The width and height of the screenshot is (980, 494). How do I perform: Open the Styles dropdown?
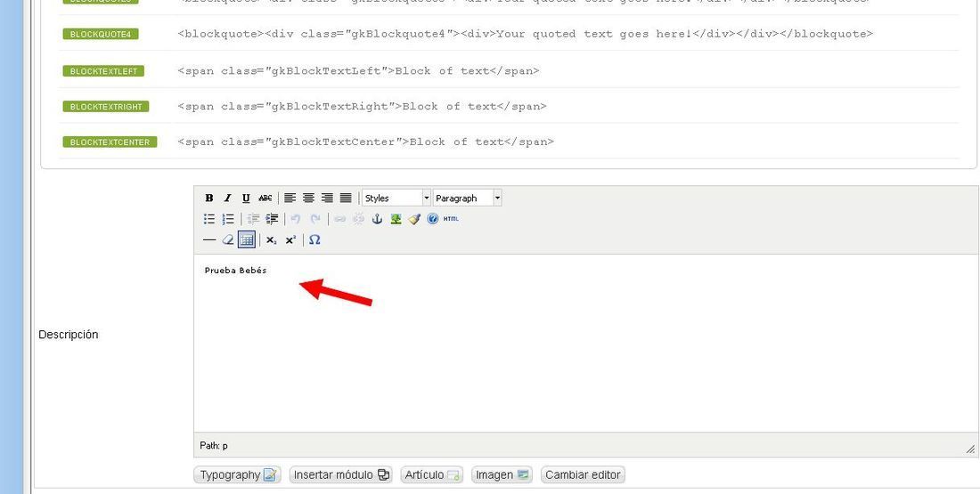click(x=396, y=198)
